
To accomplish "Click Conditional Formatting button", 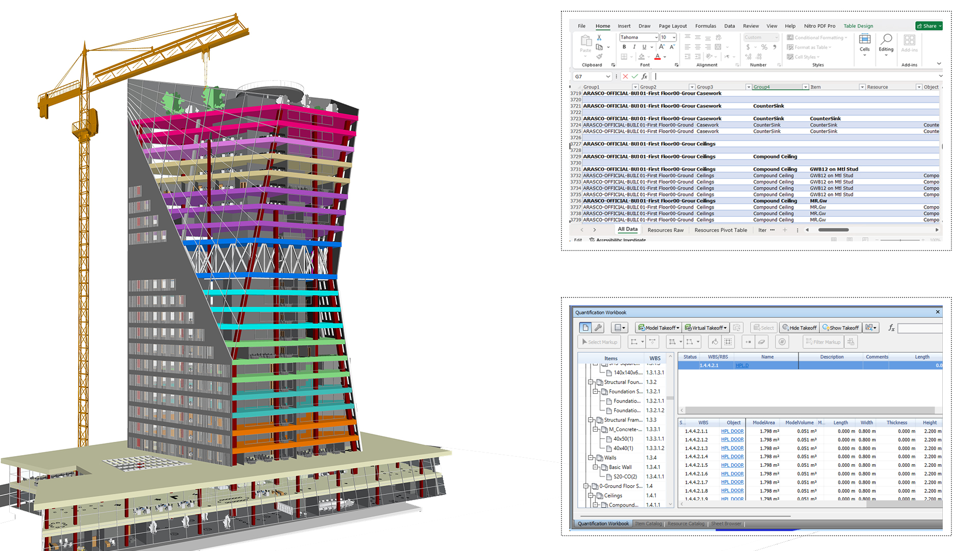I will tap(817, 37).
